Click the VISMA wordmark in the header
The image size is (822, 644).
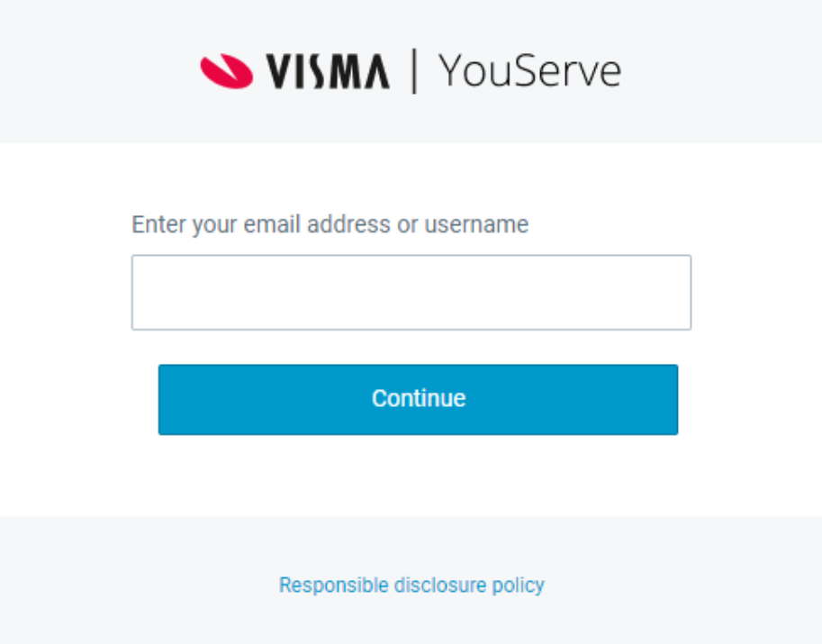click(328, 72)
